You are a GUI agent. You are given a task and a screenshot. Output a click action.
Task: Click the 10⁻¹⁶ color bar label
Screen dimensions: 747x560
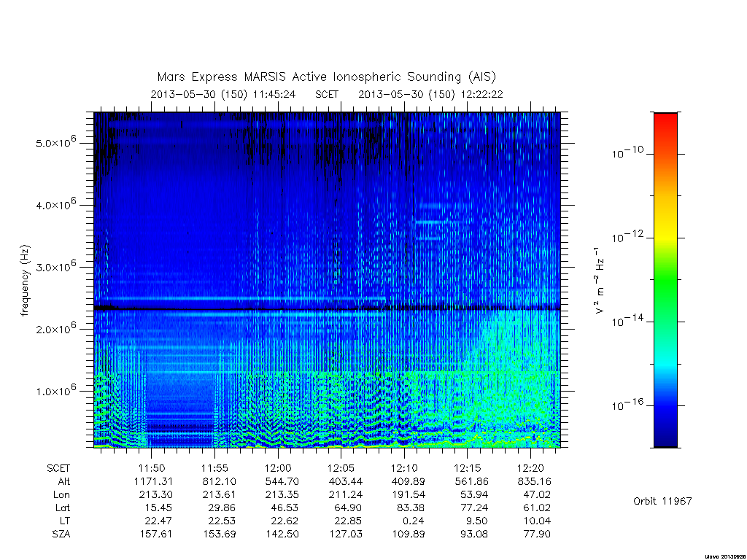point(628,405)
